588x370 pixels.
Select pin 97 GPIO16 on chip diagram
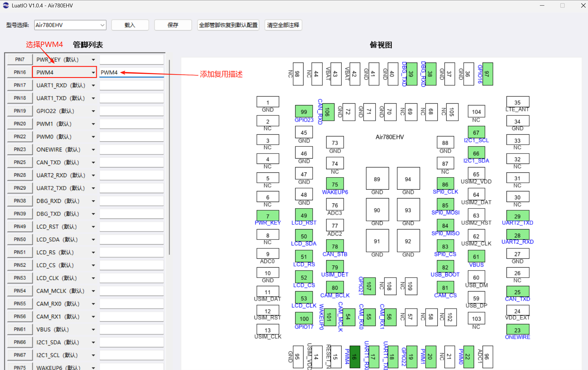(x=488, y=74)
